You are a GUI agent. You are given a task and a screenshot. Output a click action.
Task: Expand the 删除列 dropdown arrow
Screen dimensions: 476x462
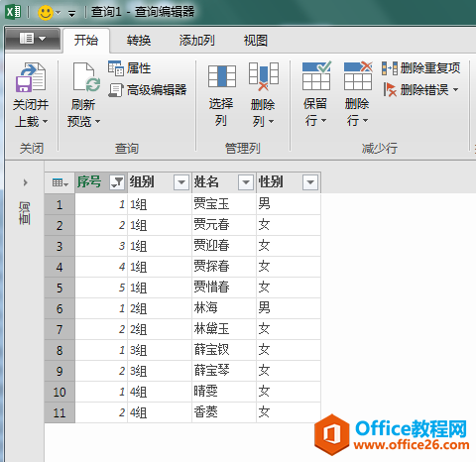point(272,121)
